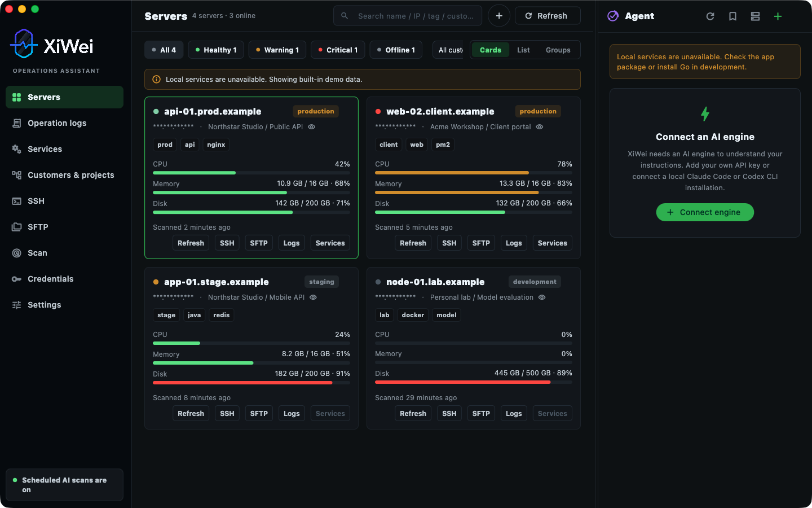This screenshot has height=508, width=812.
Task: Click 'Northstar Studio / Mobile API' text
Action: [256, 297]
